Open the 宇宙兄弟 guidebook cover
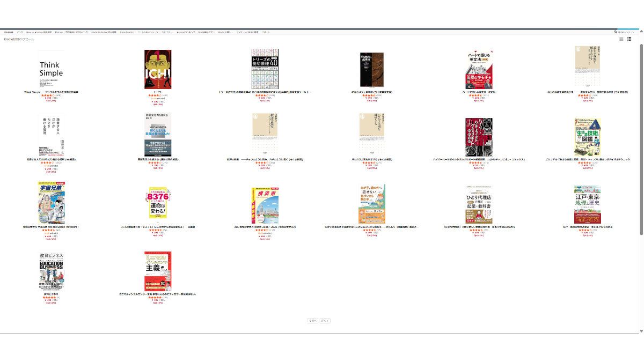 (51, 203)
